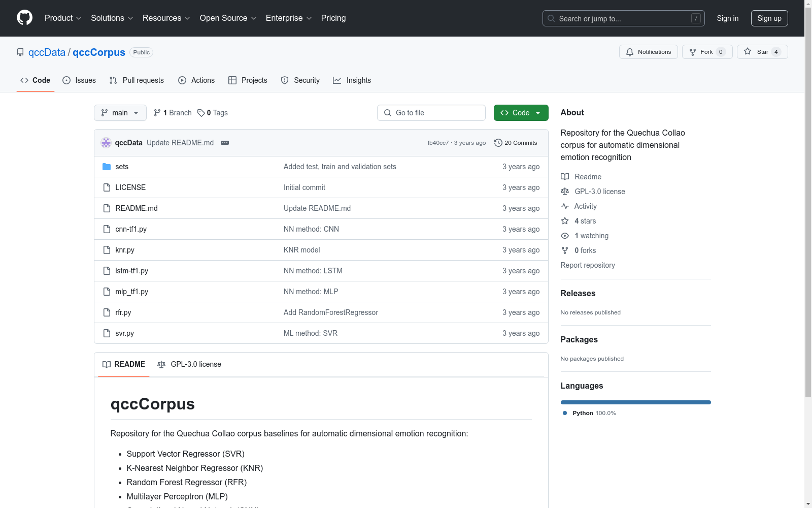Click the Packages heading link
The width and height of the screenshot is (812, 508).
tap(579, 339)
